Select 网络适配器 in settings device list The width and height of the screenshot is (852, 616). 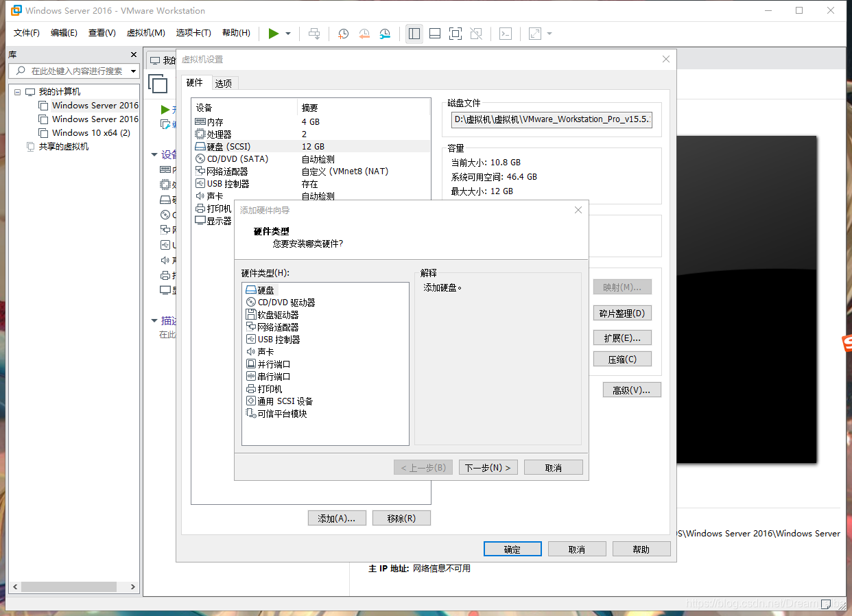(x=312, y=171)
